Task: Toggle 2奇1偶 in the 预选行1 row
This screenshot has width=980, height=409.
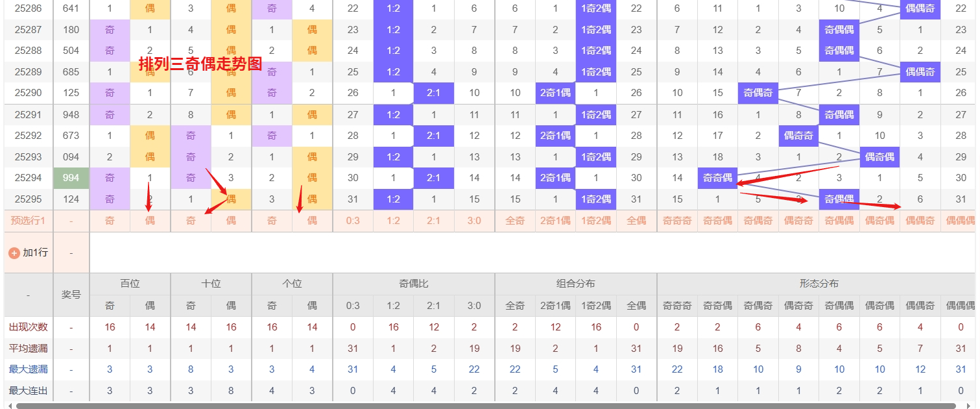Action: click(x=555, y=221)
